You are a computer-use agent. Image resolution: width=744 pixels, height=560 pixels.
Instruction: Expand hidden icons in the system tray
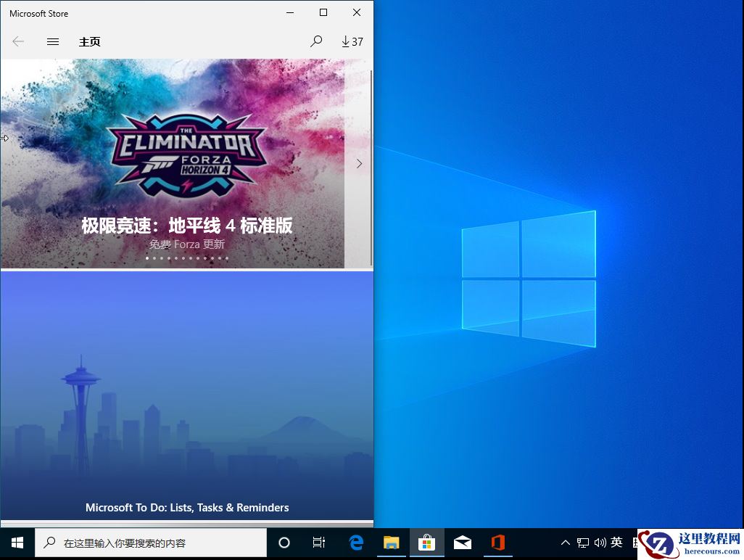click(565, 543)
